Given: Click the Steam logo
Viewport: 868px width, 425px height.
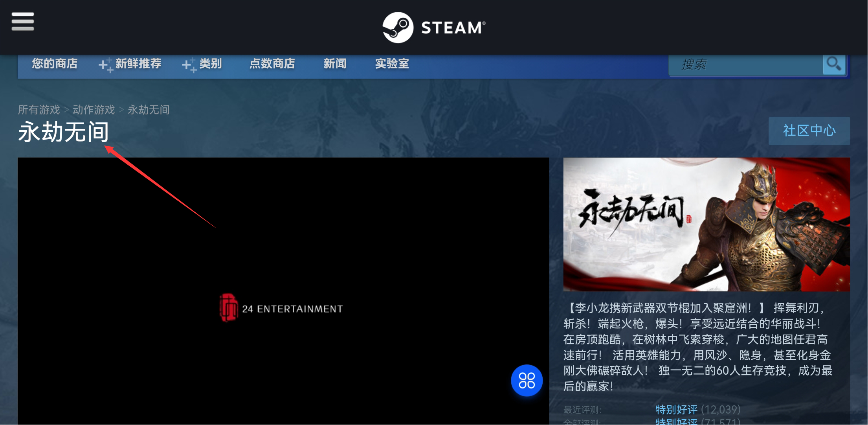Looking at the screenshot, I should pyautogui.click(x=434, y=28).
